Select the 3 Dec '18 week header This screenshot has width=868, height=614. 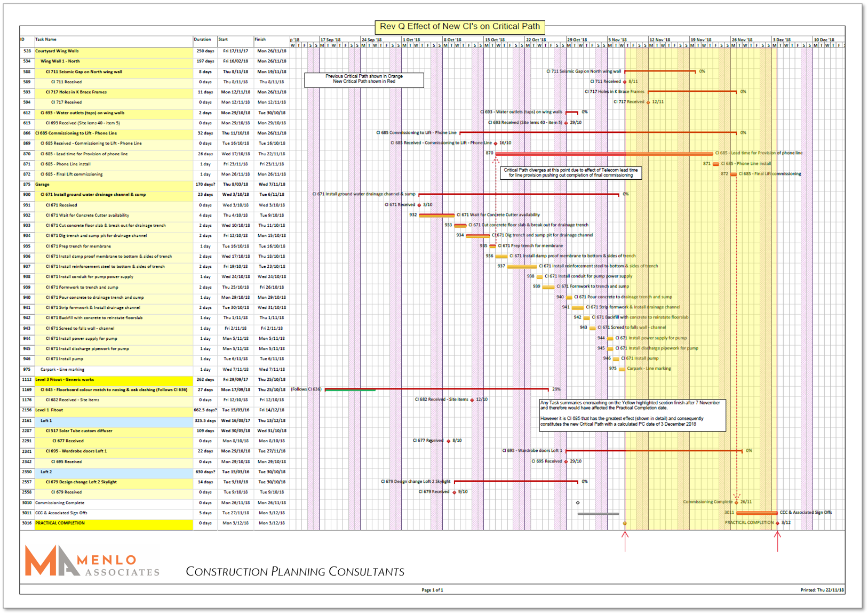782,39
